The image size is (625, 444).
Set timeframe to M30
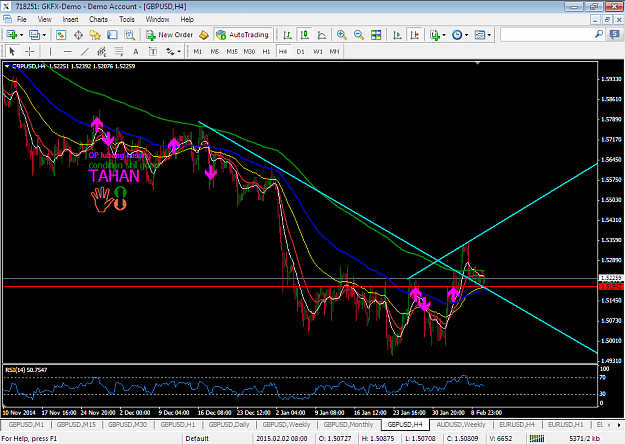pos(250,51)
